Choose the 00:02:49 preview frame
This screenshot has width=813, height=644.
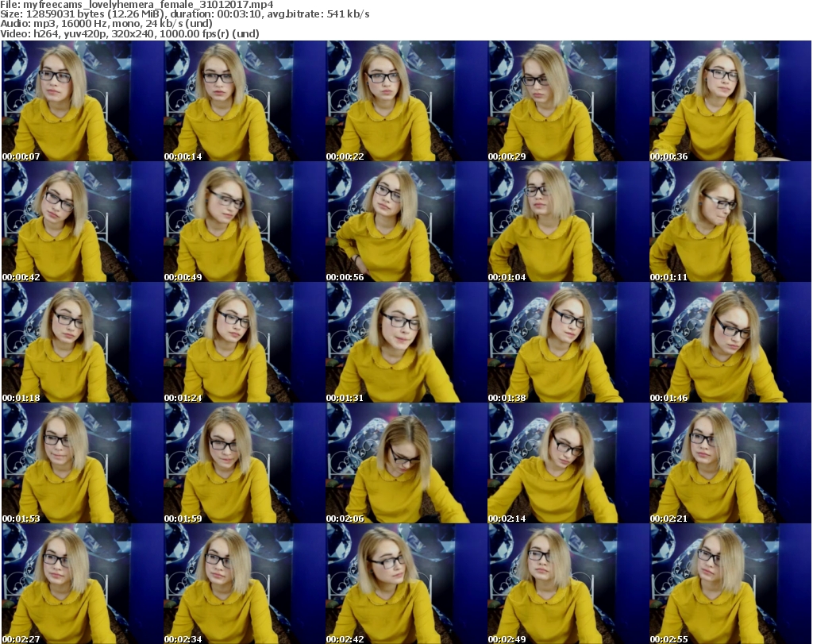568,584
